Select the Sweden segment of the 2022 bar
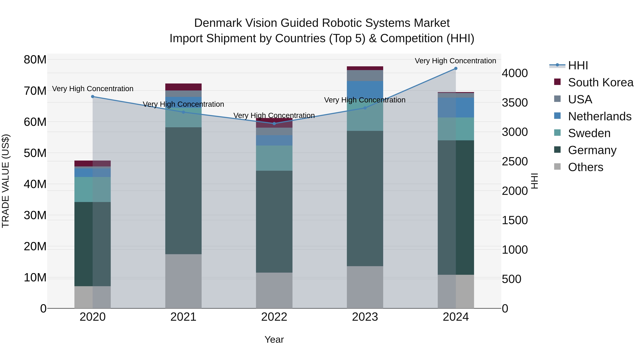The width and height of the screenshot is (644, 362). click(x=274, y=158)
